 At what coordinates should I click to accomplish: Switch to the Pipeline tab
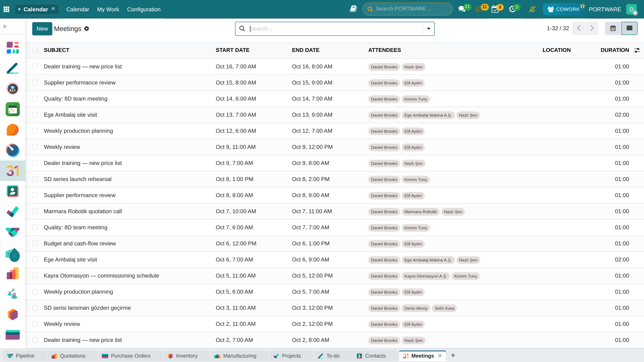pos(25,356)
